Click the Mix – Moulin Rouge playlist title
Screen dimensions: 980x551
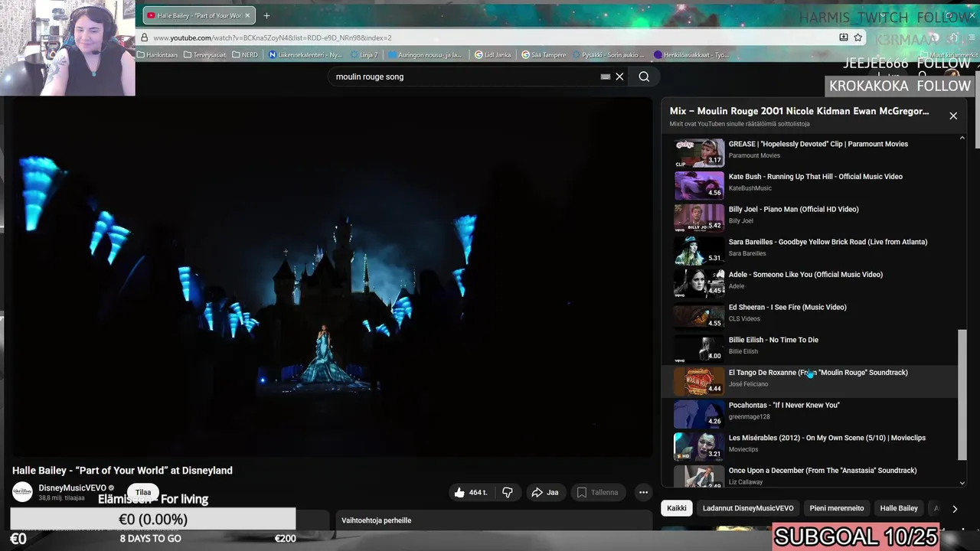click(x=799, y=111)
